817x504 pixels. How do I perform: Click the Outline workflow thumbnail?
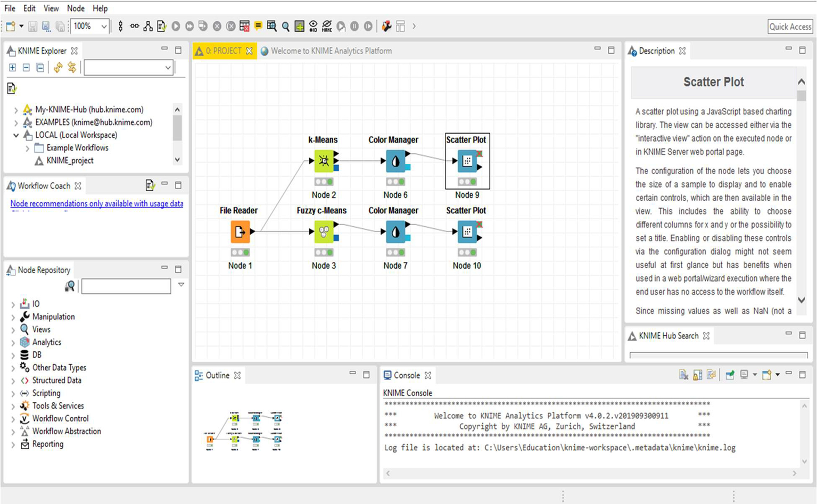pyautogui.click(x=243, y=431)
